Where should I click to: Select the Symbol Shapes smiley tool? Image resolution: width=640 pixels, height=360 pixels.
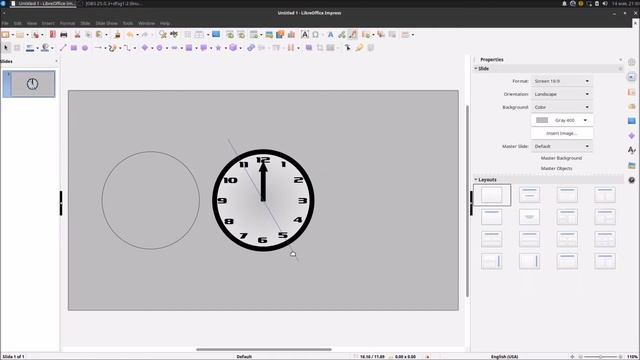point(160,48)
